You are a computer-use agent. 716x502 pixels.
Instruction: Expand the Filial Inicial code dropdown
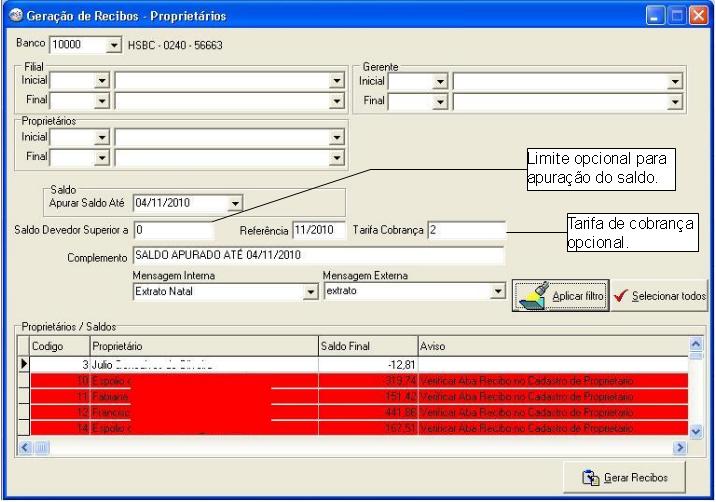(x=100, y=81)
